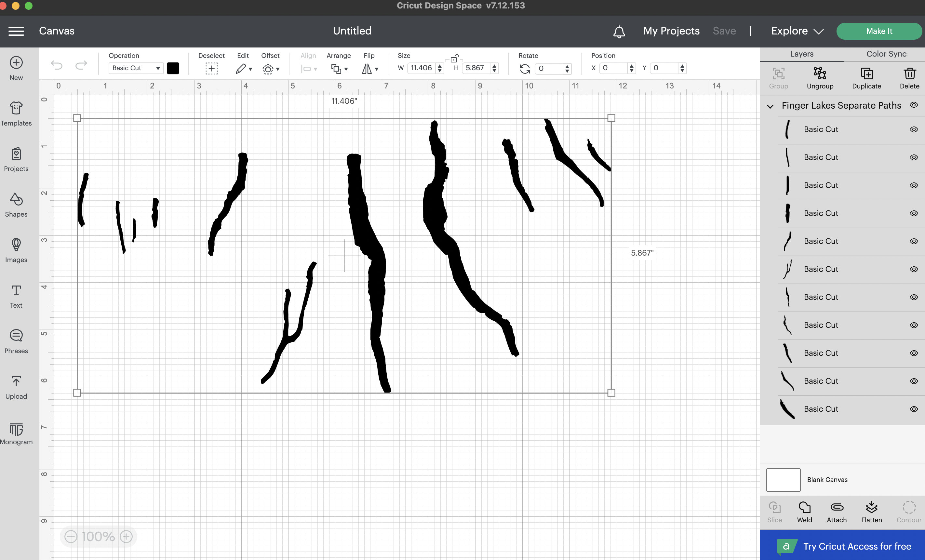Image resolution: width=925 pixels, height=560 pixels.
Task: Select the ninth Basic Cut layer row
Action: [851, 353]
